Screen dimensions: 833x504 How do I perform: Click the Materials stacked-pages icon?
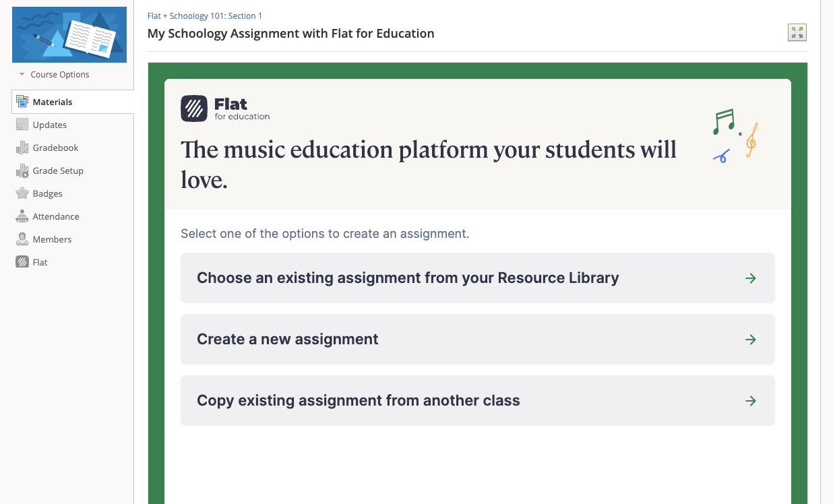(22, 101)
